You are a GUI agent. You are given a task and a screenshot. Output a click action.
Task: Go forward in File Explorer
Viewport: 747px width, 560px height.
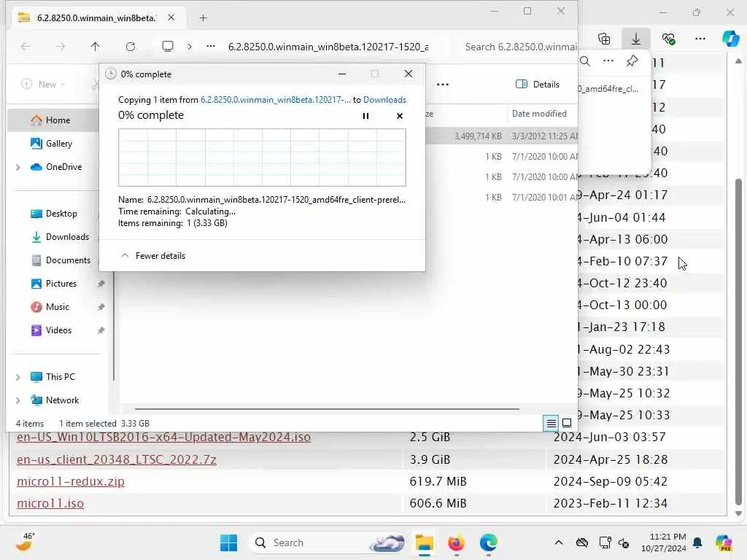tap(61, 46)
